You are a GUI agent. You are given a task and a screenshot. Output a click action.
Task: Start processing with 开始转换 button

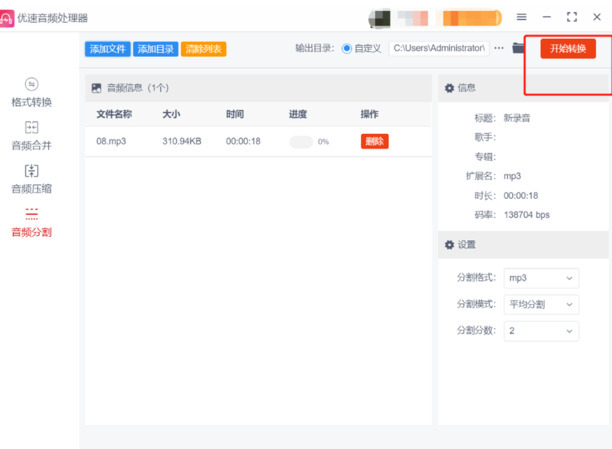(x=568, y=48)
